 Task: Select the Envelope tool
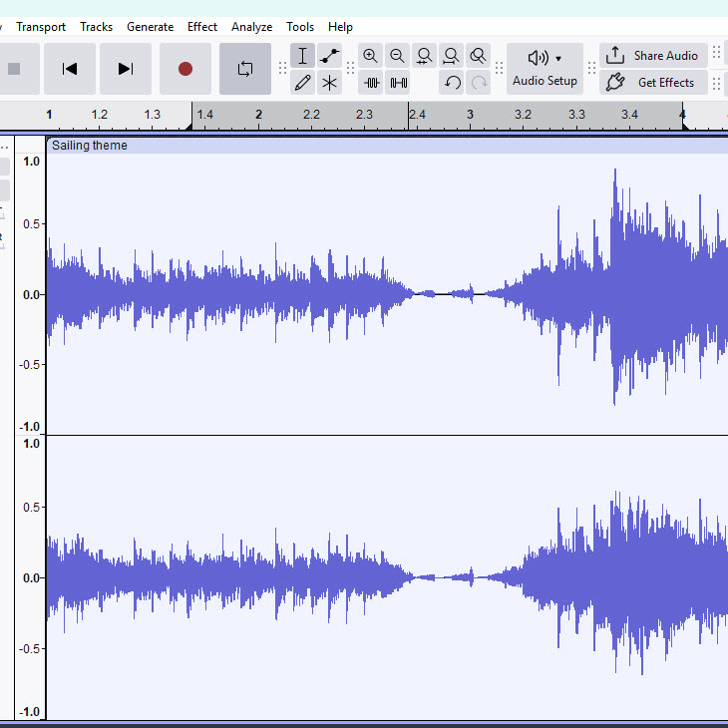pos(329,56)
